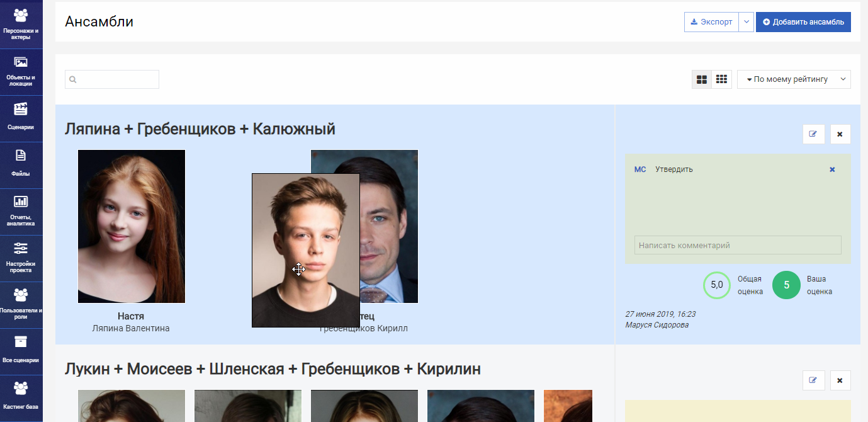The width and height of the screenshot is (868, 422).
Task: Remove the Утвердить comment with its cross
Action: (832, 169)
